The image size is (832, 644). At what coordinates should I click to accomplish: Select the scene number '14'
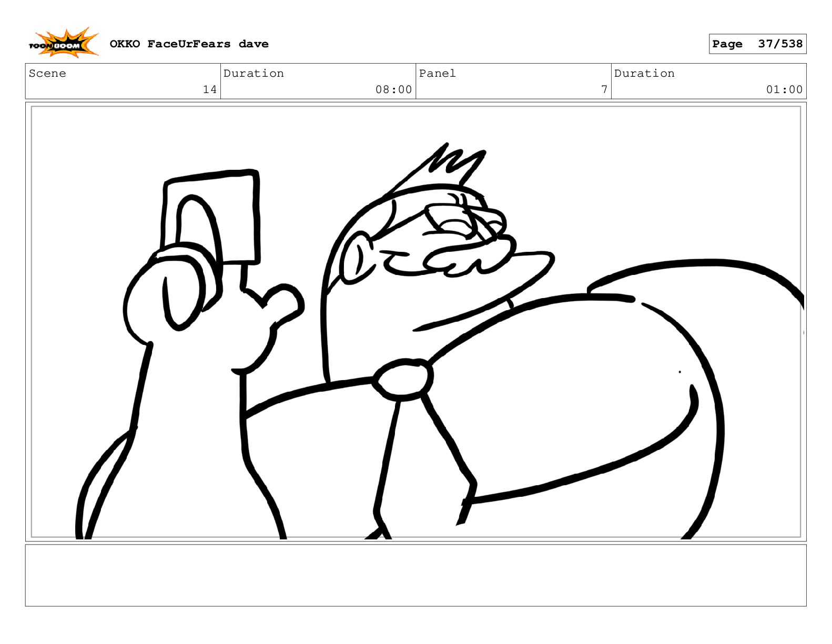click(210, 89)
